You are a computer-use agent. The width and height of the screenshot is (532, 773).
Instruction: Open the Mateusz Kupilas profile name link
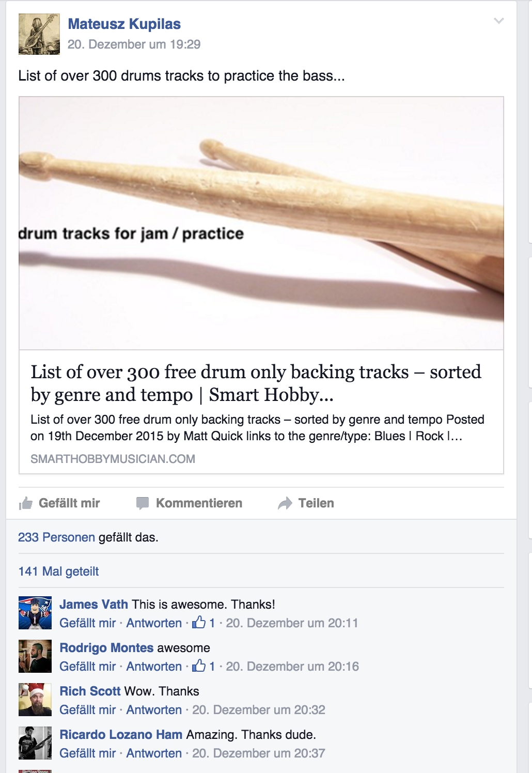tap(124, 24)
